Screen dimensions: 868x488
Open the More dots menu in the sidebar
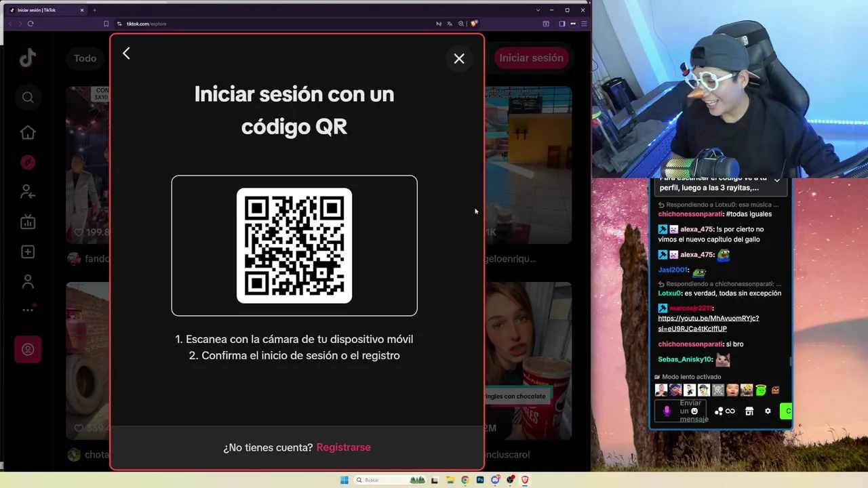(28, 310)
